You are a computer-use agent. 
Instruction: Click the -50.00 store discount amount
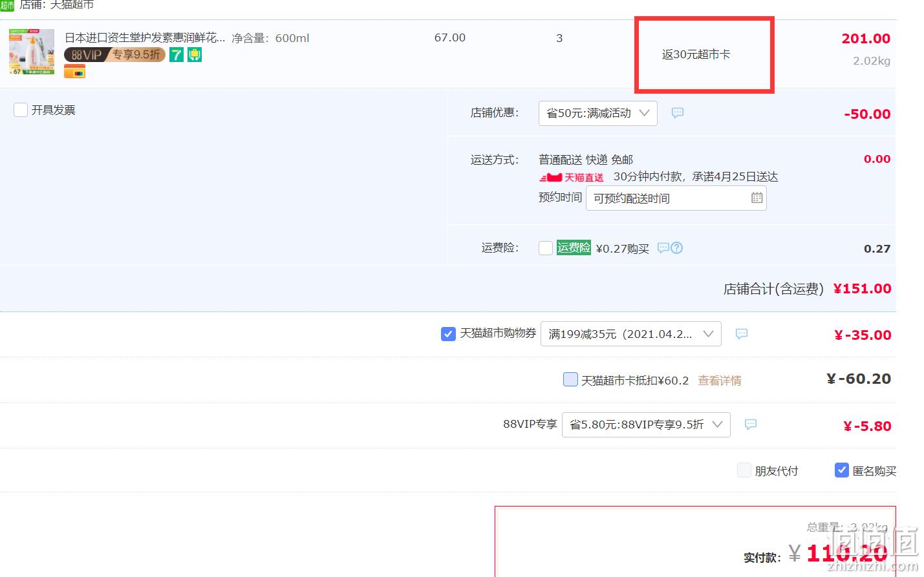(867, 114)
